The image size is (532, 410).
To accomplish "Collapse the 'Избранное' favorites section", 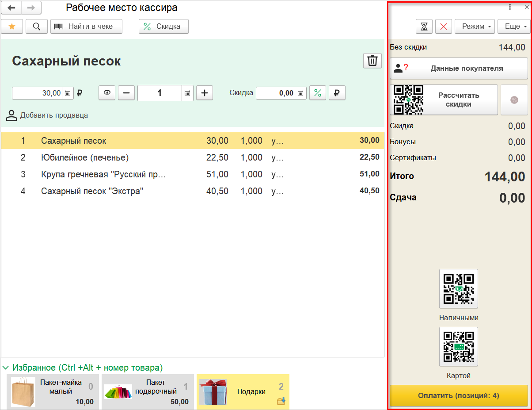I will 6,368.
